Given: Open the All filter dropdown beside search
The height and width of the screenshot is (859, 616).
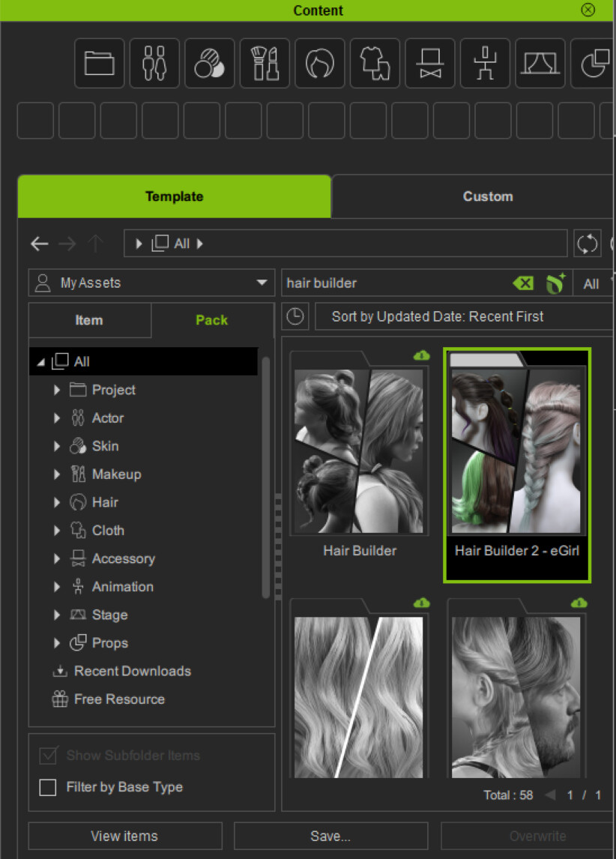Looking at the screenshot, I should tap(594, 284).
